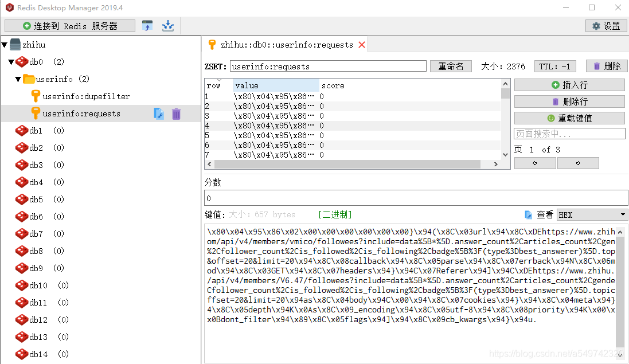Click the import connections icon

pos(147,26)
